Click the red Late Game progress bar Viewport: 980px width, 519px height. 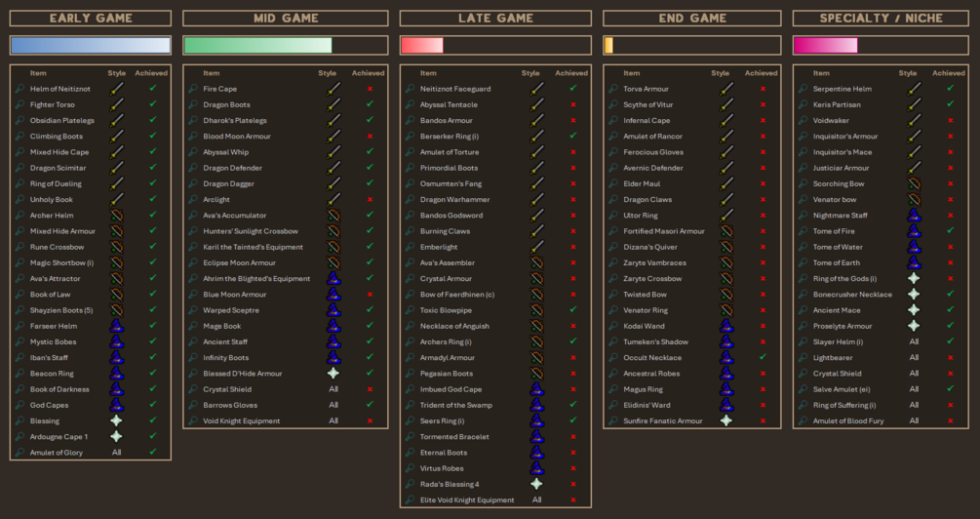[x=422, y=45]
